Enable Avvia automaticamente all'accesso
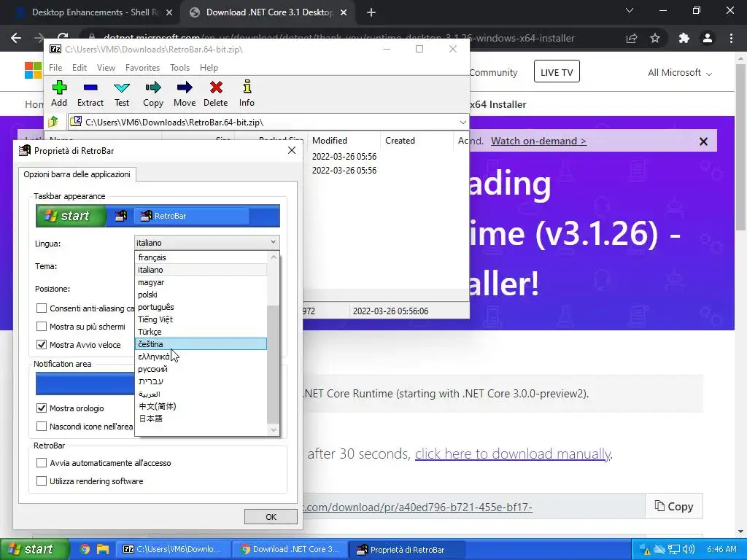This screenshot has height=560, width=747. click(x=42, y=463)
